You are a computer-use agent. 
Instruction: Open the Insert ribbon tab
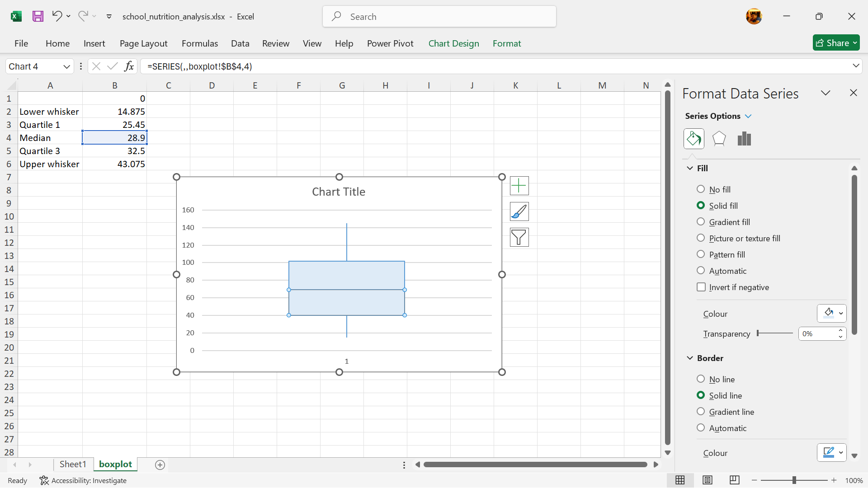[x=94, y=43]
